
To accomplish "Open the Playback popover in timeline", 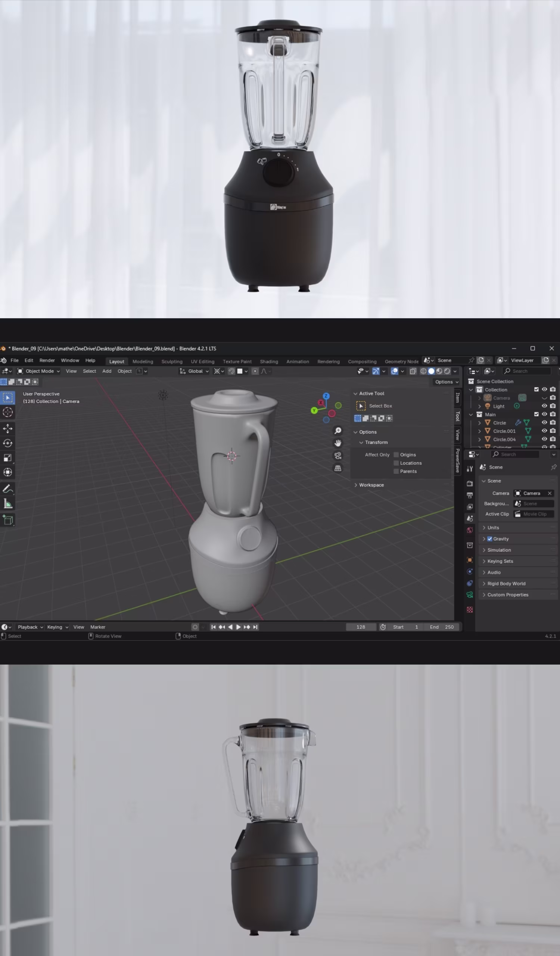I will 30,627.
